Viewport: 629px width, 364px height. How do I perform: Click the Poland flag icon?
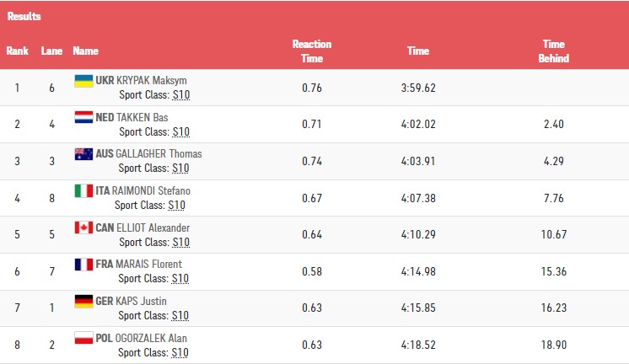83,338
